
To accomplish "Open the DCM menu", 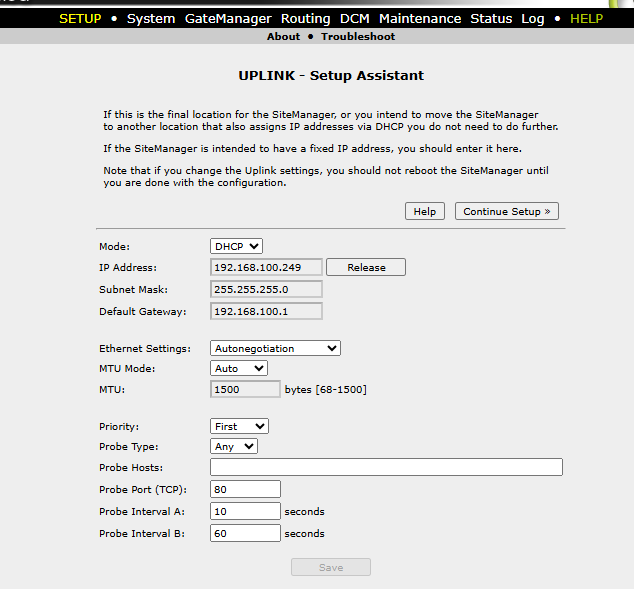I will coord(355,19).
